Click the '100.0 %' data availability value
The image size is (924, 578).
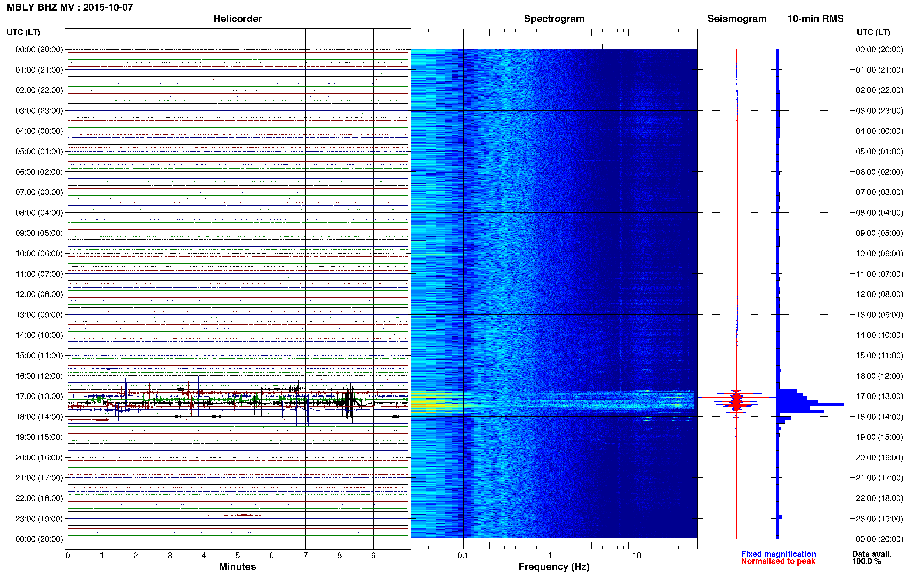tap(866, 561)
